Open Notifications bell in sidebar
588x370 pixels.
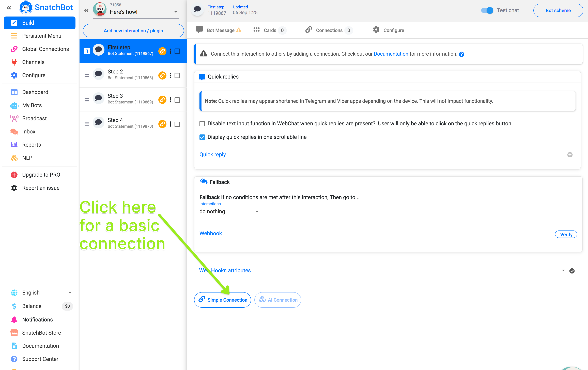[x=14, y=319]
